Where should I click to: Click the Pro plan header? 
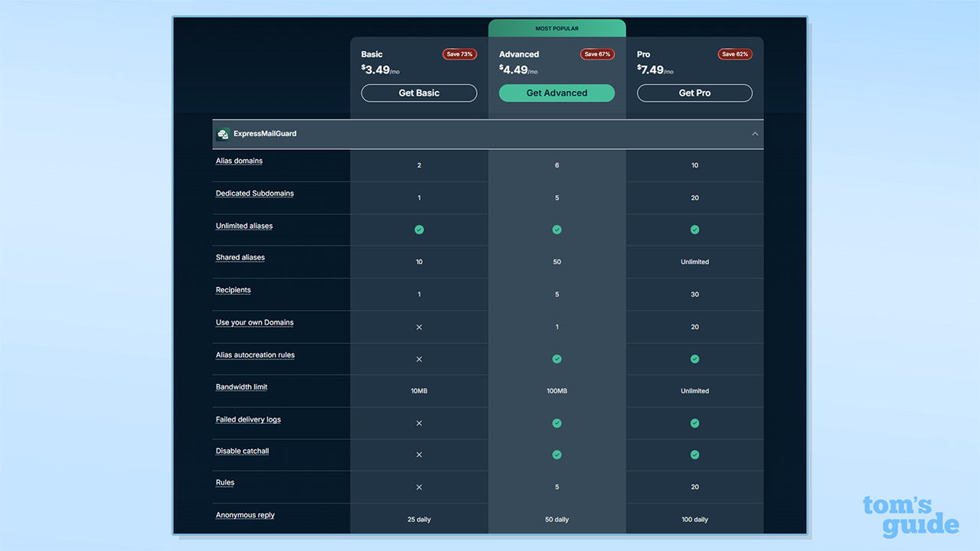[644, 54]
